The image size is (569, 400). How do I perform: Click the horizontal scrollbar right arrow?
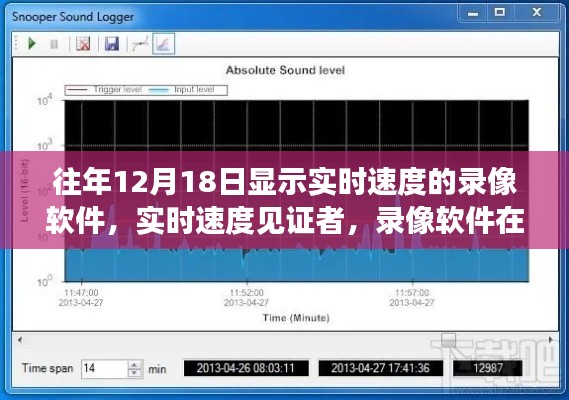pyautogui.click(x=551, y=340)
